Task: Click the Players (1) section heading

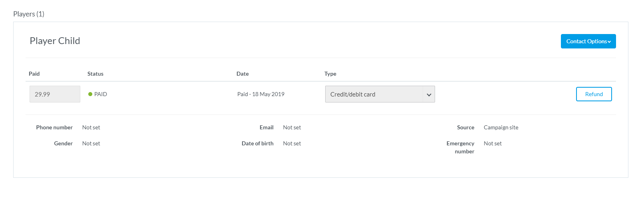Action: (29, 14)
